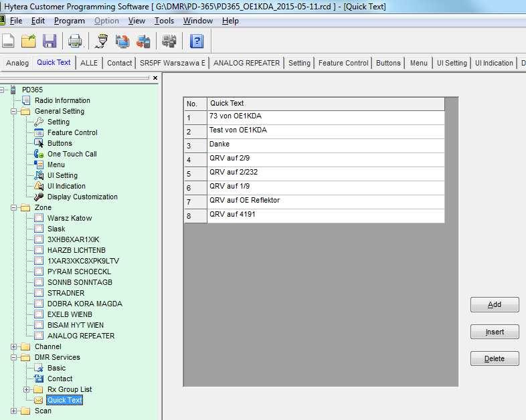Select the 'Danke' quick text row

pos(315,146)
